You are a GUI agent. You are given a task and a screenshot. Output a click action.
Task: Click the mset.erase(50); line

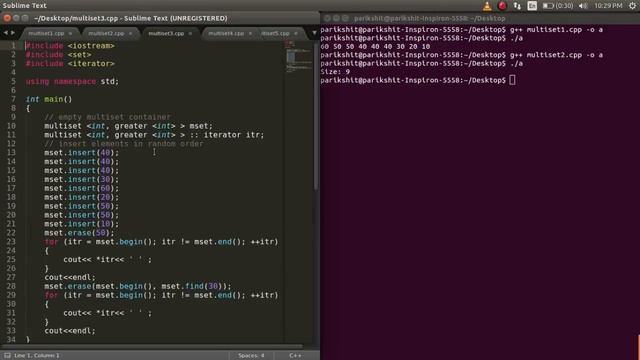79,233
